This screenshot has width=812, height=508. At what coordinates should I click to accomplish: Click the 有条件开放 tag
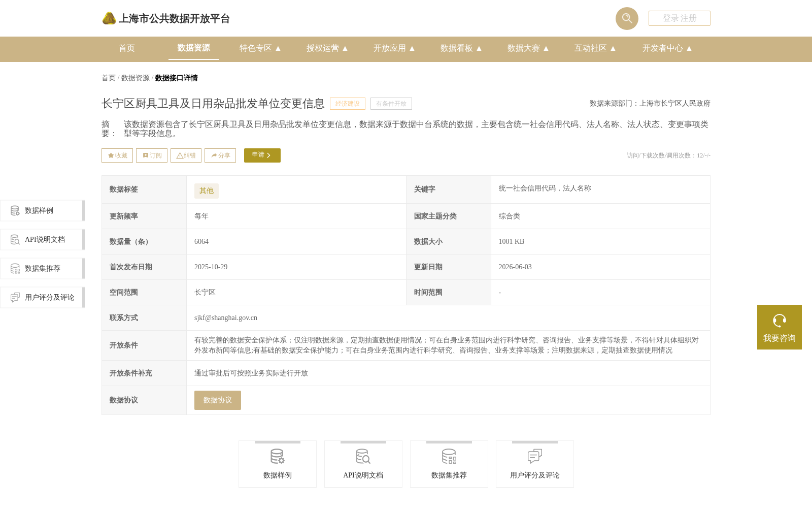pos(391,104)
